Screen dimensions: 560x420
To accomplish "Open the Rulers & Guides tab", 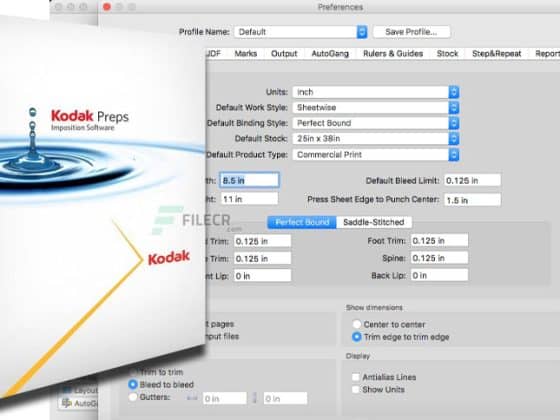I will pos(393,54).
